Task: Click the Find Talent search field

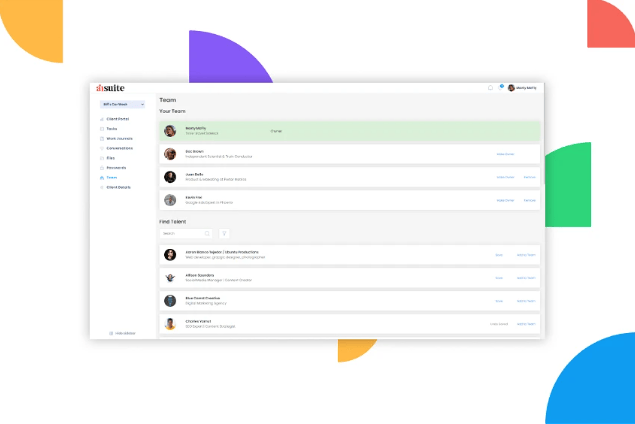Action: pos(182,233)
